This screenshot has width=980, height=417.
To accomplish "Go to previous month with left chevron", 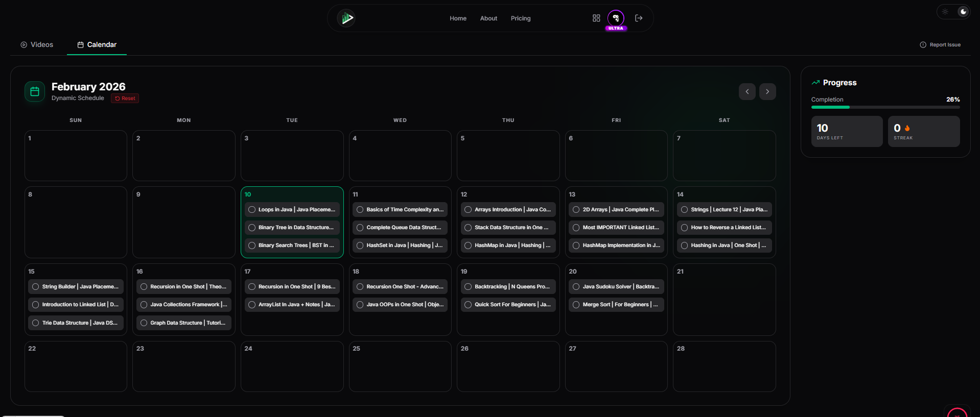I will click(x=747, y=92).
